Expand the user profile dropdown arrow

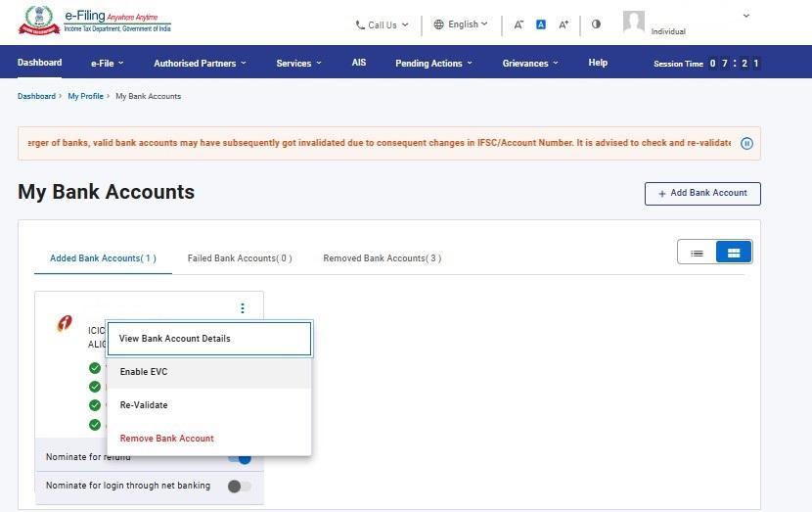pos(746,16)
